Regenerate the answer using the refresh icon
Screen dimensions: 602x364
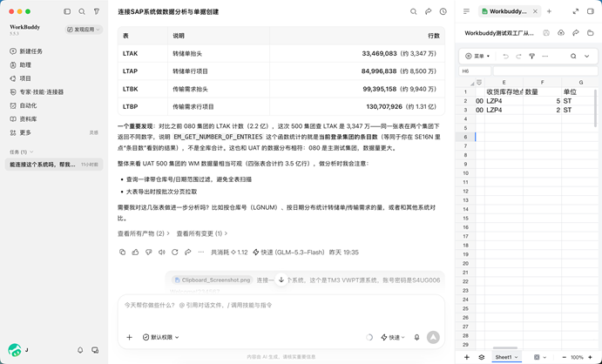[x=175, y=252]
